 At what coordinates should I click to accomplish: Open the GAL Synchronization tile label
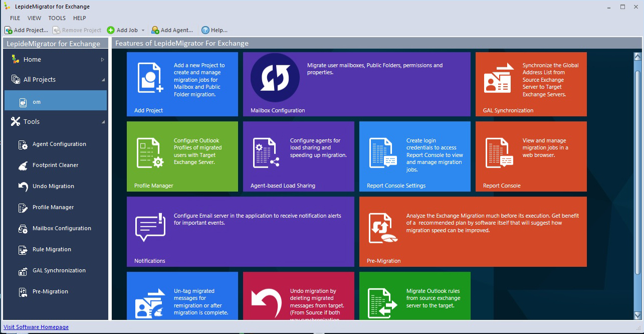coord(508,110)
